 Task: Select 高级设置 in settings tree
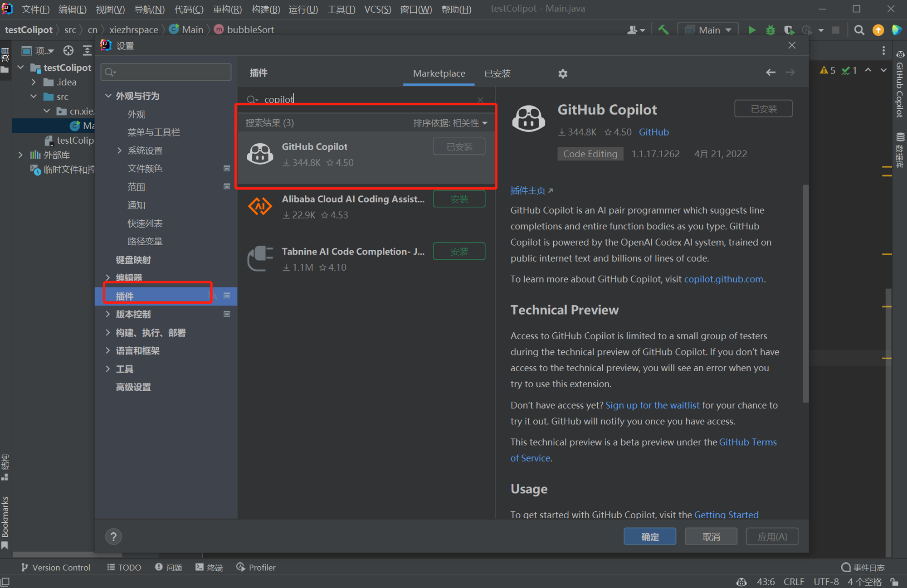133,387
